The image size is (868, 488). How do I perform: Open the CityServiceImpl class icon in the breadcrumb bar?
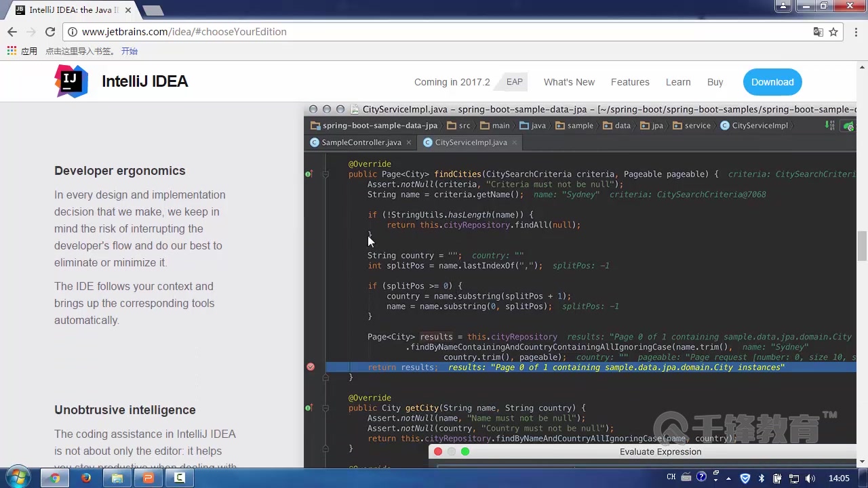(x=725, y=125)
